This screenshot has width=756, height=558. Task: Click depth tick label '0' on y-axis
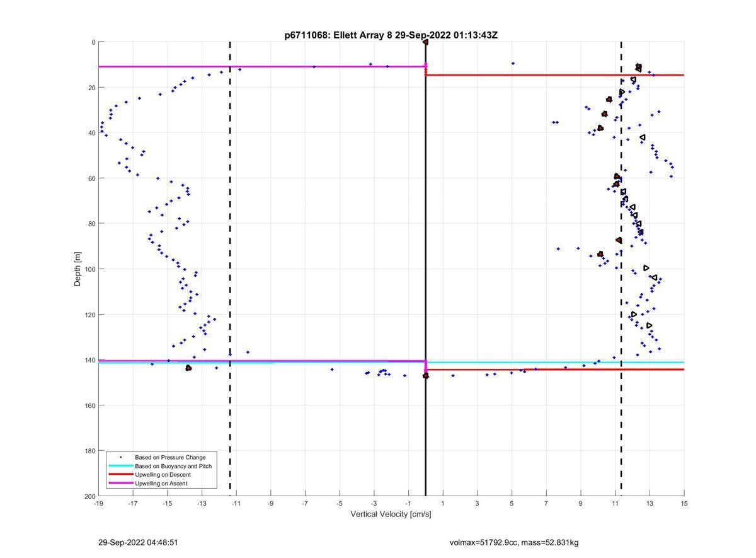(x=93, y=42)
